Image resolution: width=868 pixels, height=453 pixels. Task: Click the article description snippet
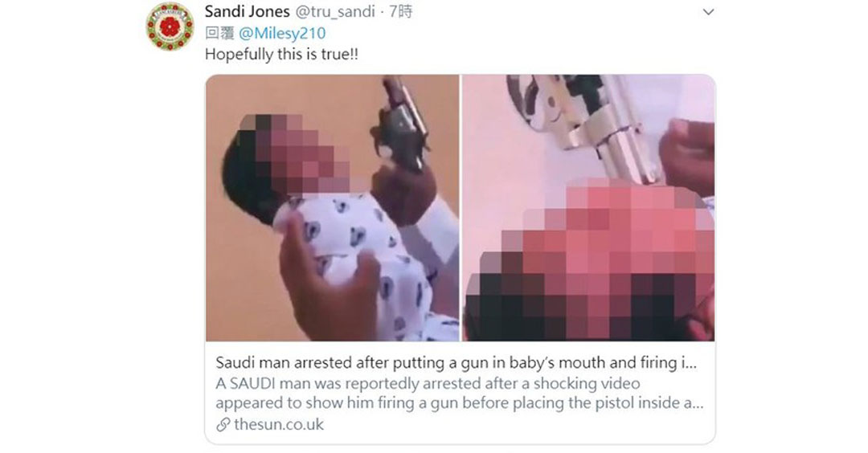click(x=460, y=394)
